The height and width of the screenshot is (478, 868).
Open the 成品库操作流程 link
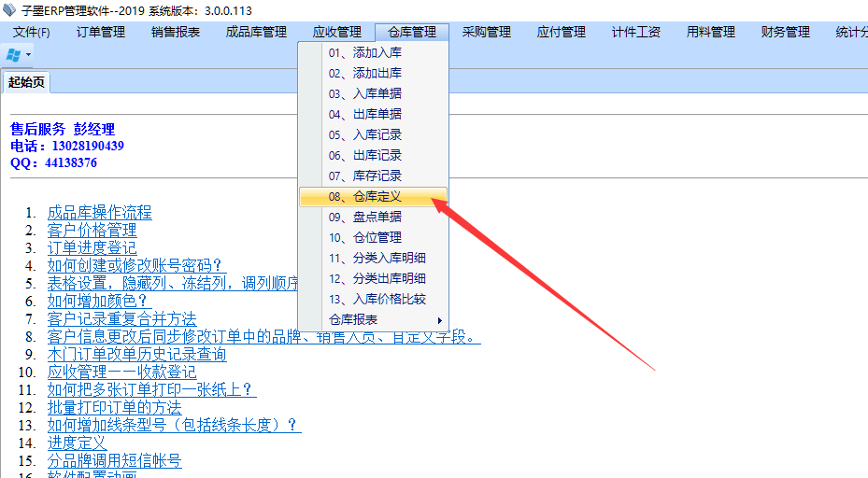click(x=99, y=212)
